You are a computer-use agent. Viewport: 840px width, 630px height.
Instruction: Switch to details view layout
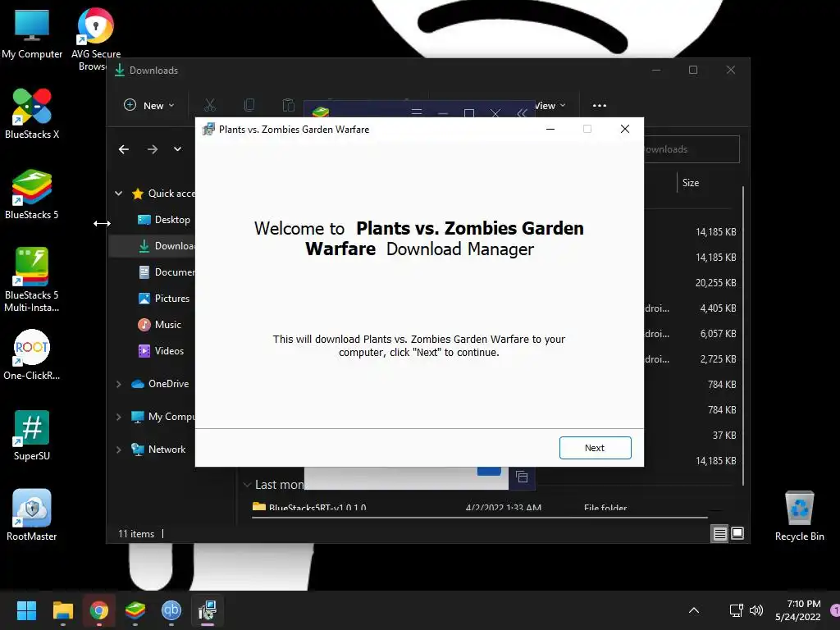719,533
